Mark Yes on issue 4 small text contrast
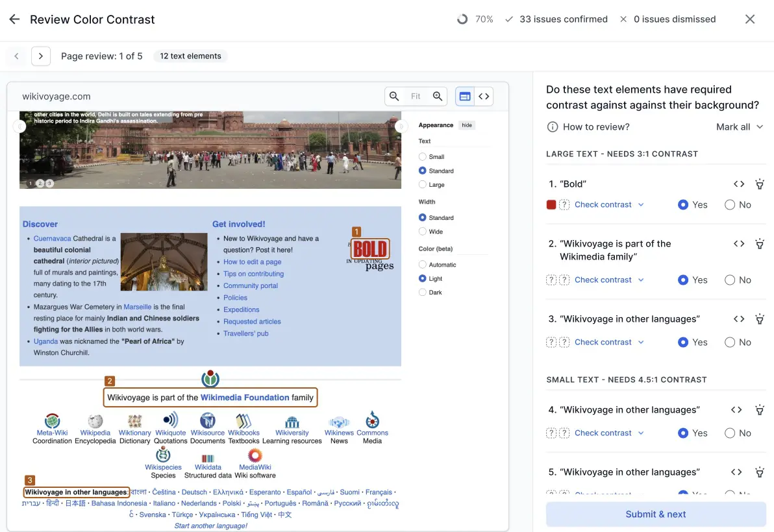This screenshot has height=532, width=774. [x=683, y=433]
